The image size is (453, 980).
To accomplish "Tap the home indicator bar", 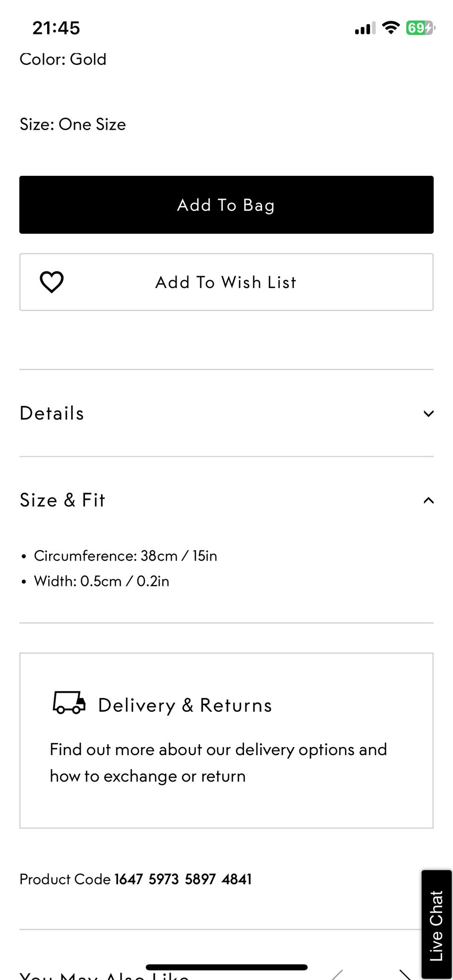I will pyautogui.click(x=226, y=967).
